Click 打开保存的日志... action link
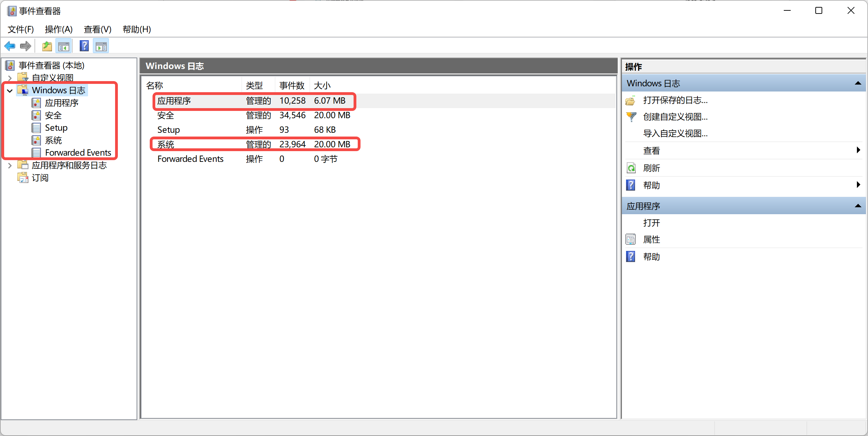This screenshot has width=868, height=436. coord(675,100)
